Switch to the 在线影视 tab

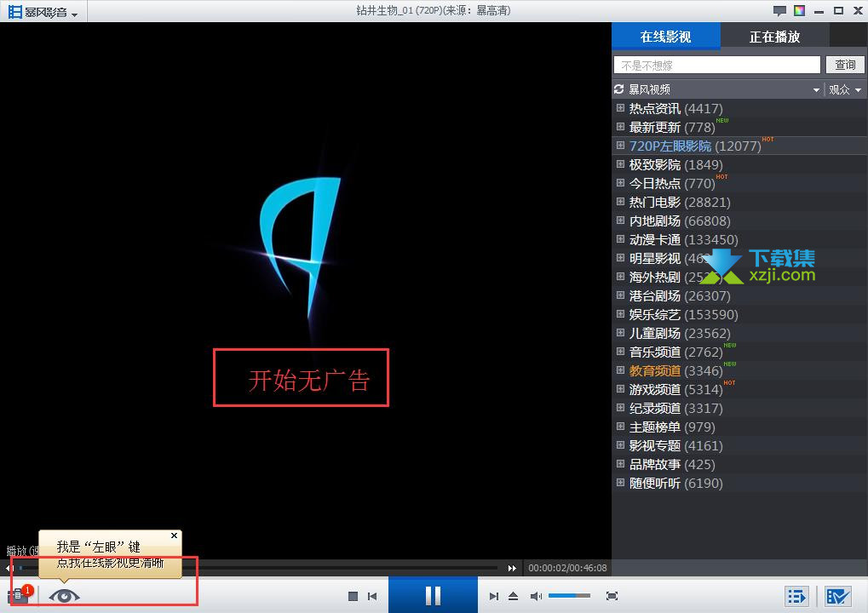coord(665,37)
